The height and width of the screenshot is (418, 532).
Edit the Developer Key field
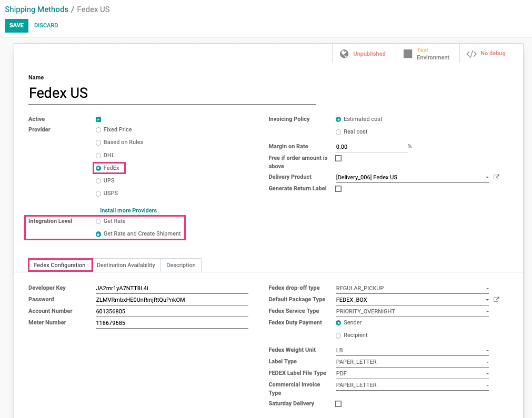tap(172, 288)
